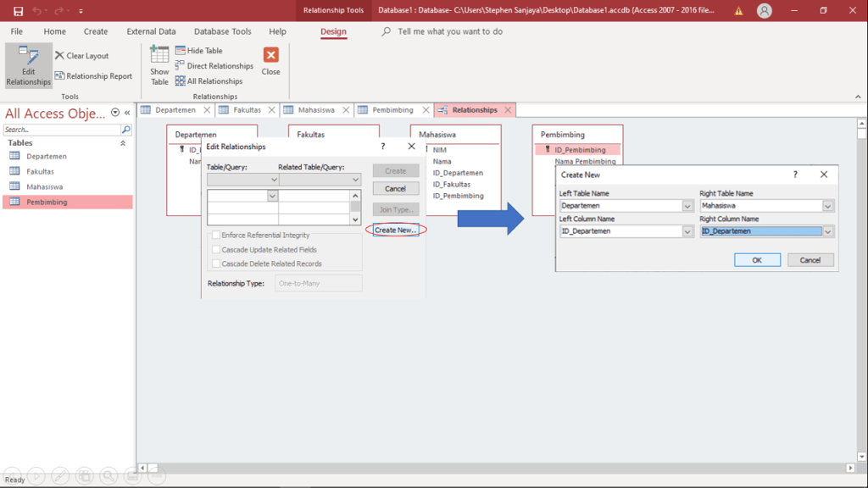Tick Cascade Delete Related Records checkbox

tap(216, 263)
